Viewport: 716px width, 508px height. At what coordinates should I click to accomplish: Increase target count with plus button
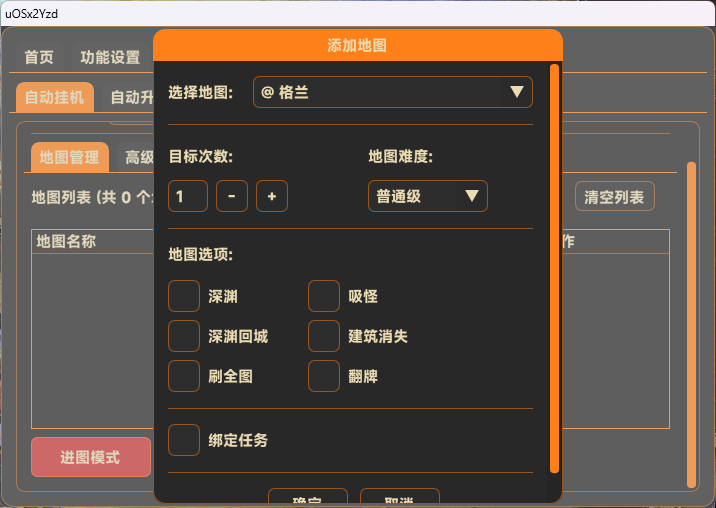tap(272, 196)
